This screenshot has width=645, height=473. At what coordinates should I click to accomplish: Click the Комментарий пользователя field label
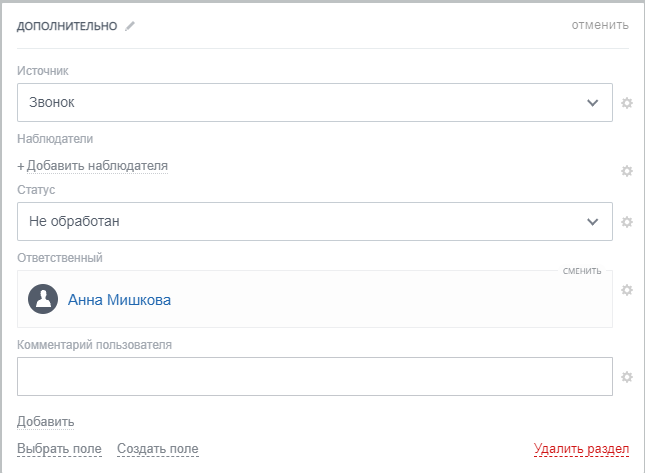pyautogui.click(x=95, y=345)
